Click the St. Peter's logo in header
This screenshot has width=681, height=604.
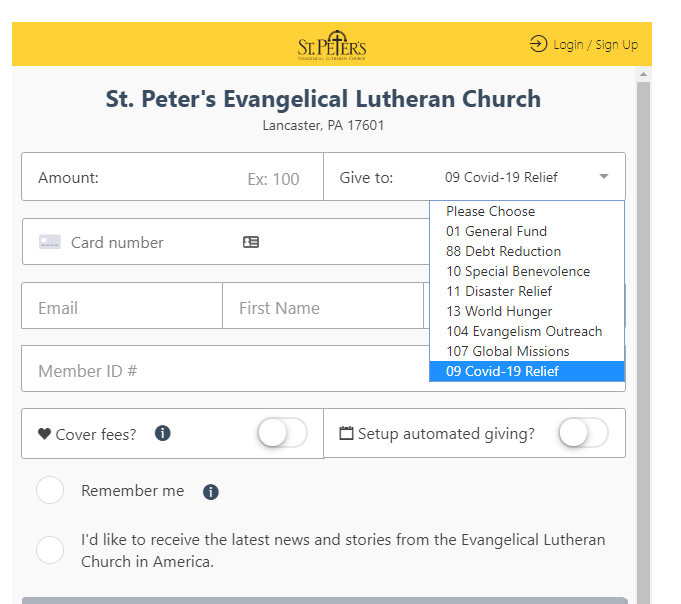pyautogui.click(x=332, y=45)
